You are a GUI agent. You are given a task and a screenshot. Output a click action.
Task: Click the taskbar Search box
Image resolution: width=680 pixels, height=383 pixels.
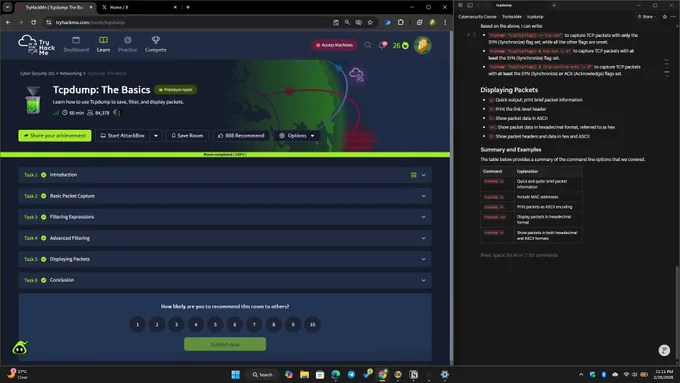pos(262,374)
